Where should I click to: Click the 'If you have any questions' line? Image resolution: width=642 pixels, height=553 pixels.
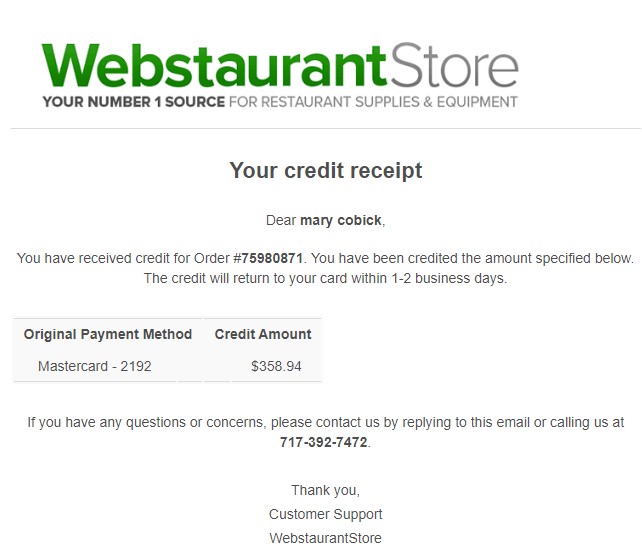coord(326,422)
